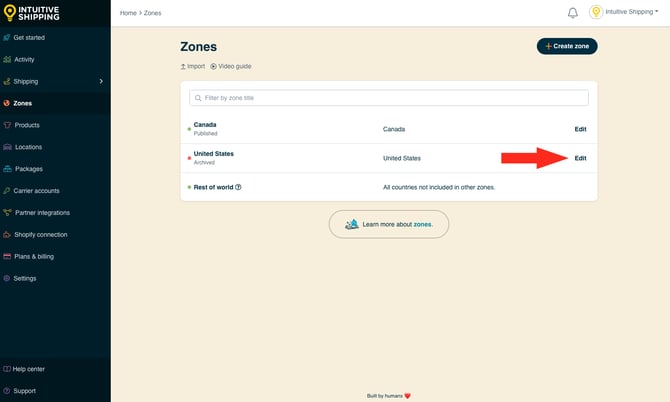This screenshot has height=402, width=670.
Task: Edit the Canada zone
Action: point(580,129)
